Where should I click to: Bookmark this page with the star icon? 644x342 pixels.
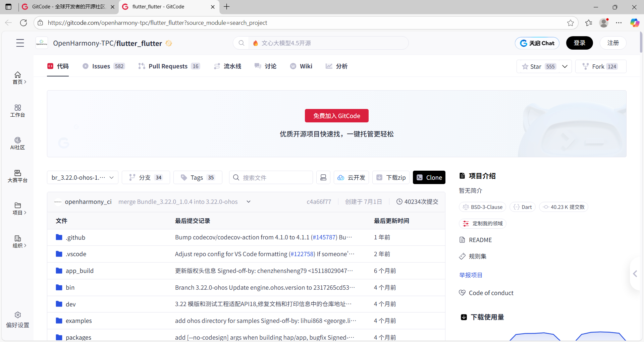pyautogui.click(x=571, y=22)
